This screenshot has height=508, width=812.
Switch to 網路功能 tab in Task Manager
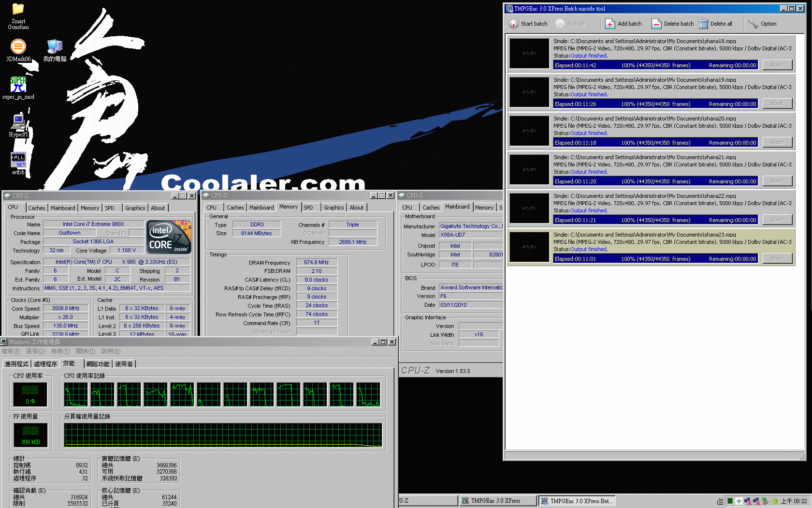[x=98, y=364]
